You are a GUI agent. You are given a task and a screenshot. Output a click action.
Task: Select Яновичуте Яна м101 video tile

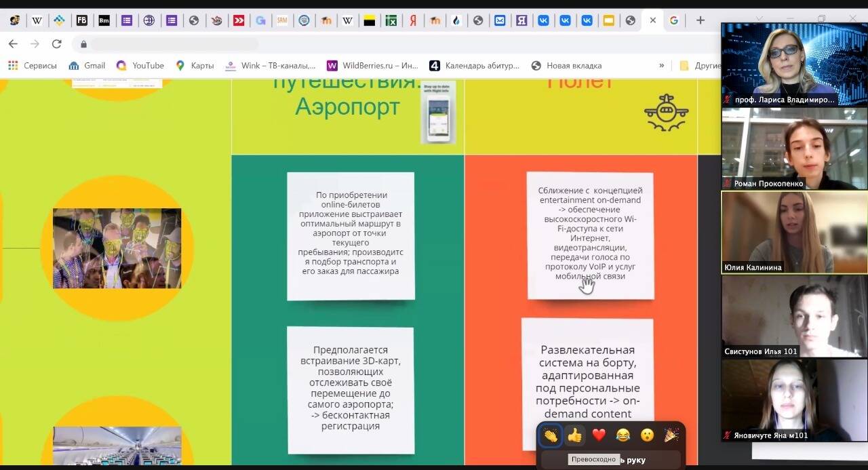point(794,400)
